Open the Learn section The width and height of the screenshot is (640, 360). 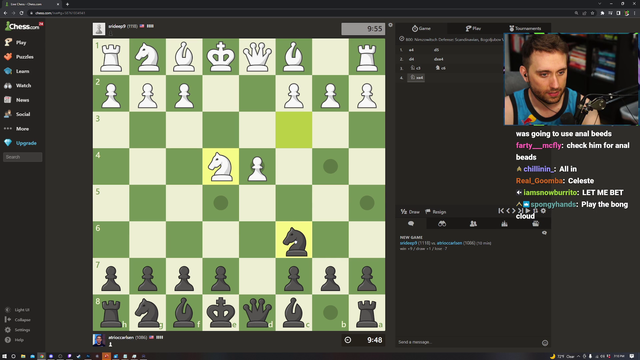click(x=17, y=71)
